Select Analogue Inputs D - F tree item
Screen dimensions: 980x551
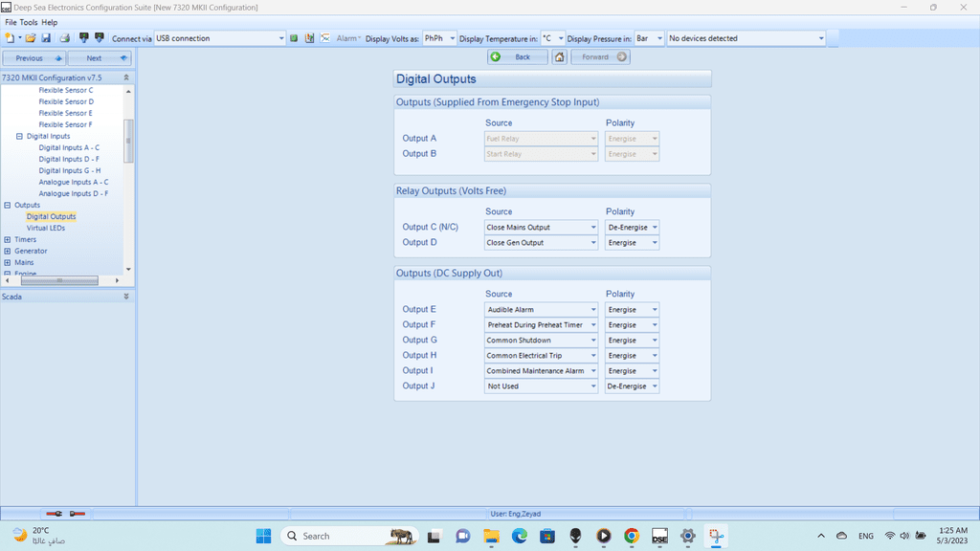(x=73, y=193)
